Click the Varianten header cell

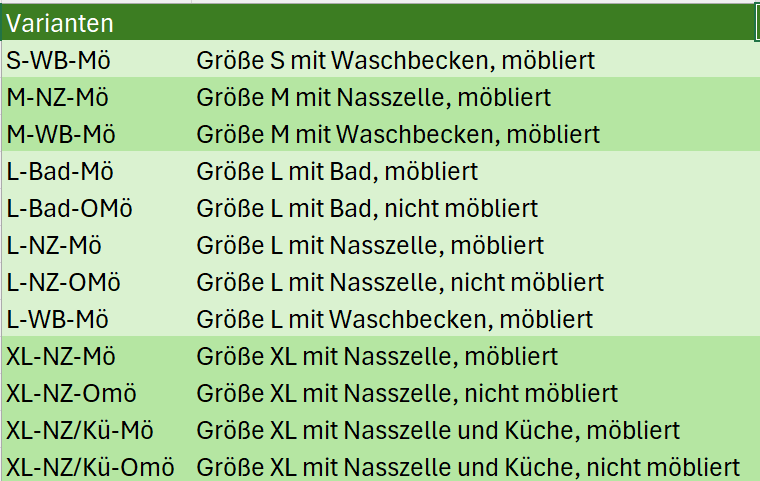(60, 22)
